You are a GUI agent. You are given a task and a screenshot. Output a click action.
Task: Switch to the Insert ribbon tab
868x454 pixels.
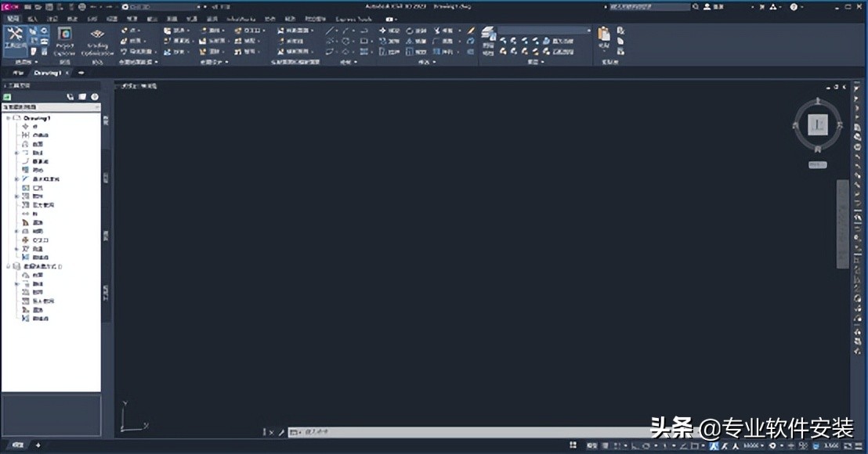coord(32,19)
